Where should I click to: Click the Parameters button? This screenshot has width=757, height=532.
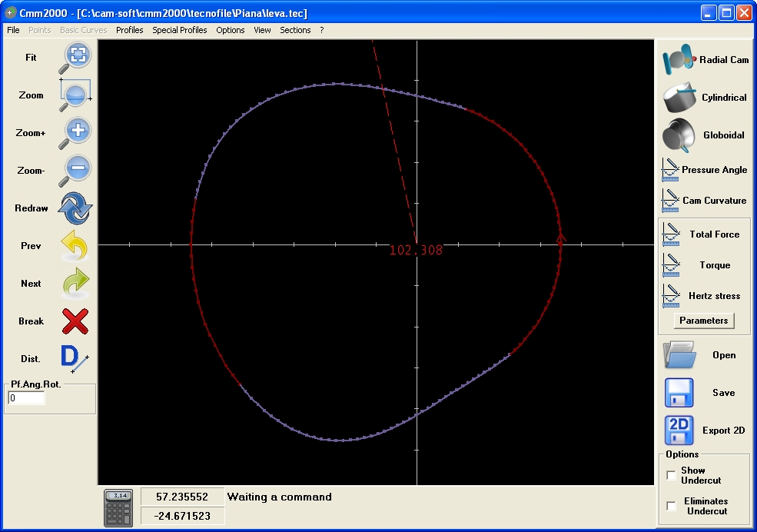[704, 321]
